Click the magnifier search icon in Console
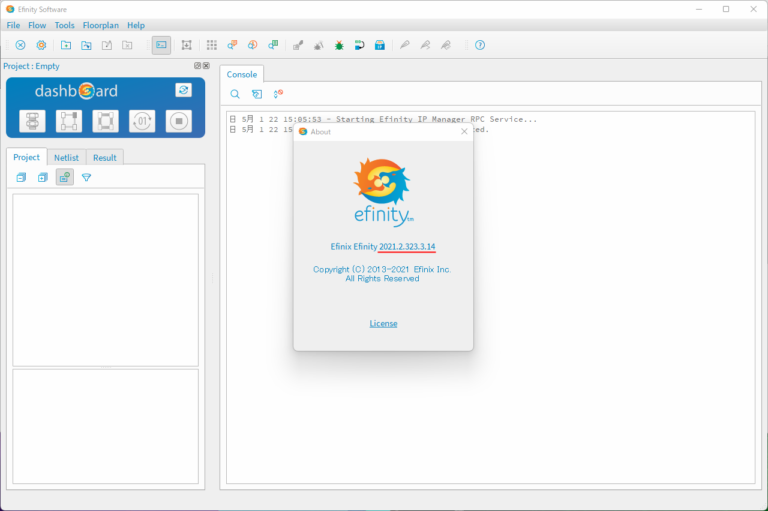 235,94
